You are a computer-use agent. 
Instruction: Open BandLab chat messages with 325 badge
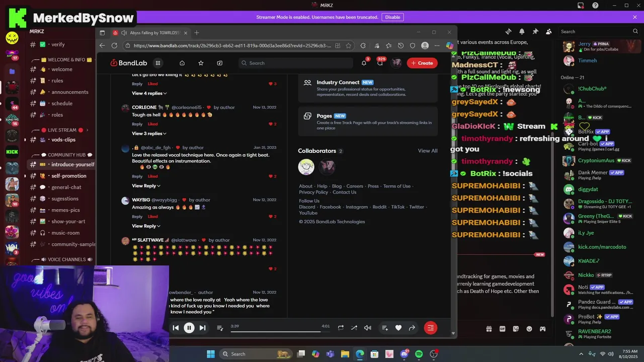pyautogui.click(x=380, y=63)
